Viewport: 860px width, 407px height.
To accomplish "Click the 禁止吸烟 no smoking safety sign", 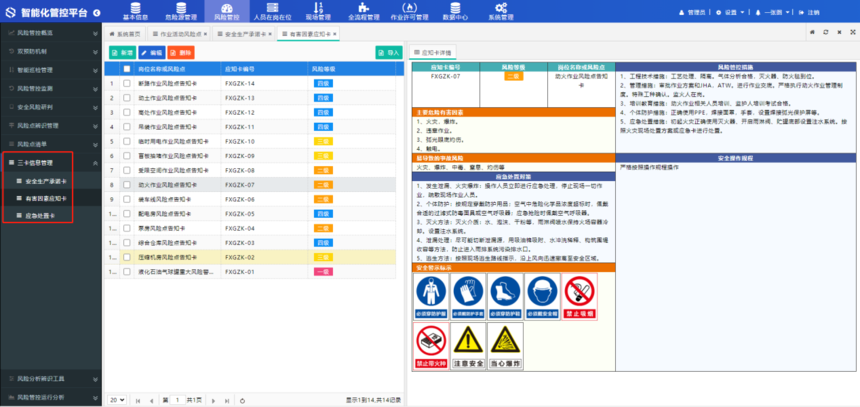I will (x=581, y=295).
